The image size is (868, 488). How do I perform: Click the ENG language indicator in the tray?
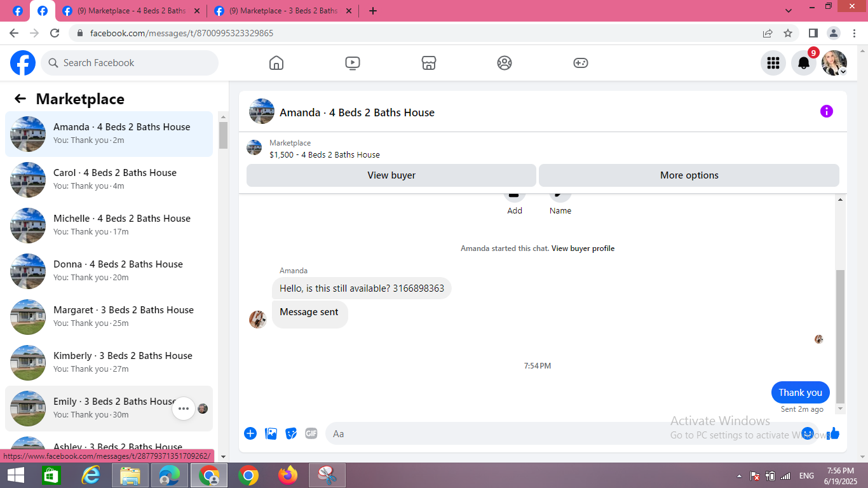point(806,476)
